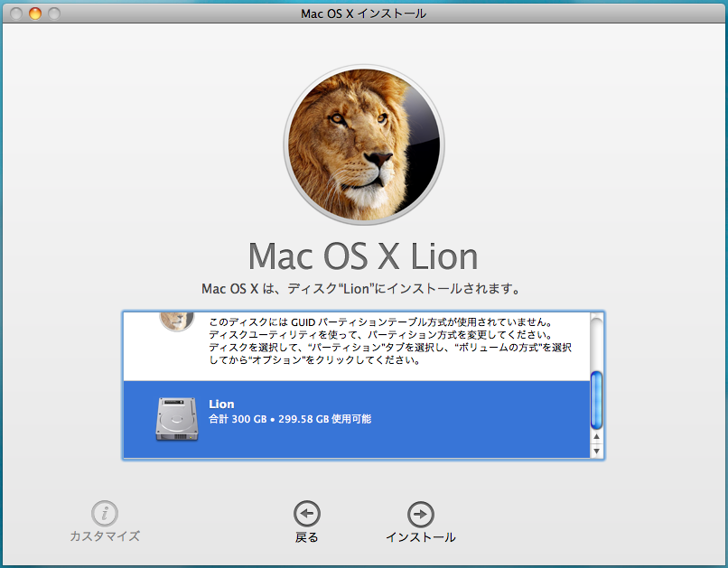Click the インストール text label
The height and width of the screenshot is (568, 728).
point(421,537)
